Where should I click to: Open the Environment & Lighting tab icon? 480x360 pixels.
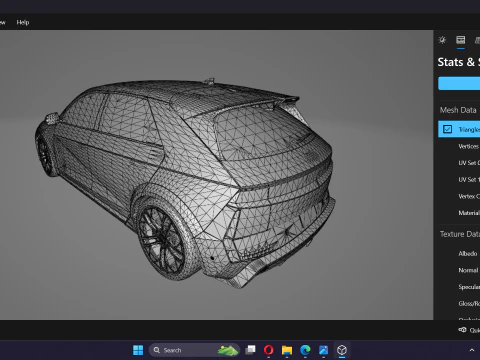pyautogui.click(x=442, y=40)
